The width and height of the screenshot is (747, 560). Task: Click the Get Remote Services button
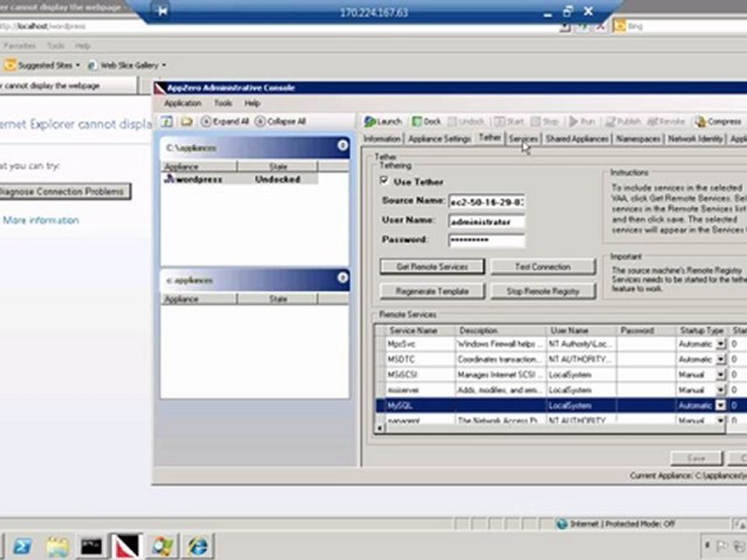click(432, 267)
